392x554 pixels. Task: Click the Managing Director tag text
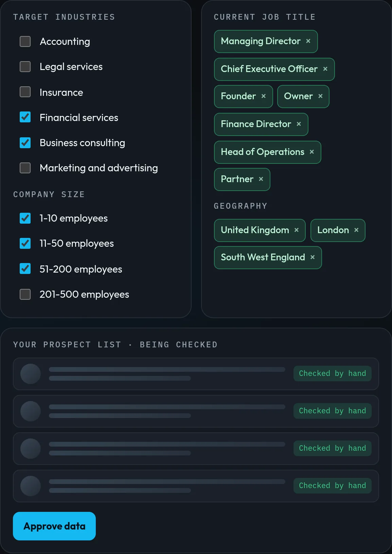261,41
